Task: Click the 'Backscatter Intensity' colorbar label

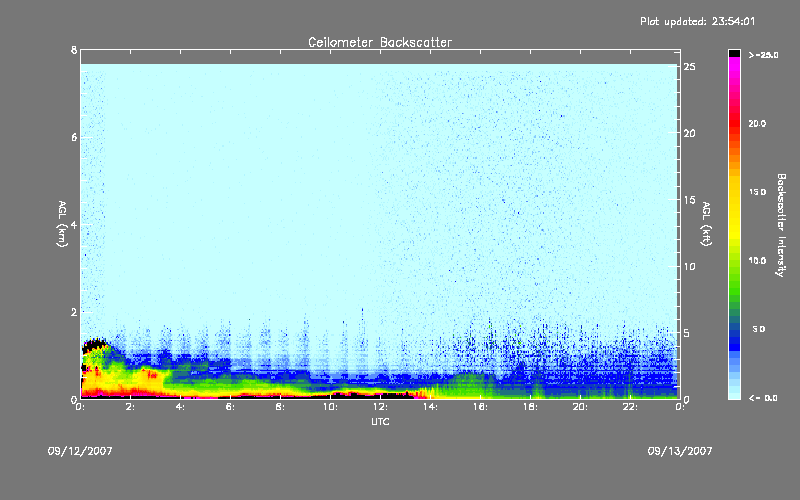Action: [x=781, y=225]
